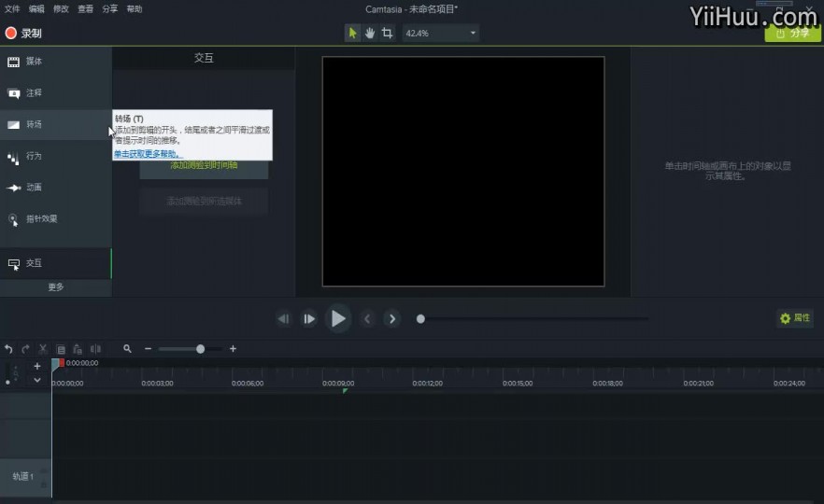Open the 行为 behaviors tab
The height and width of the screenshot is (504, 824).
(56, 157)
